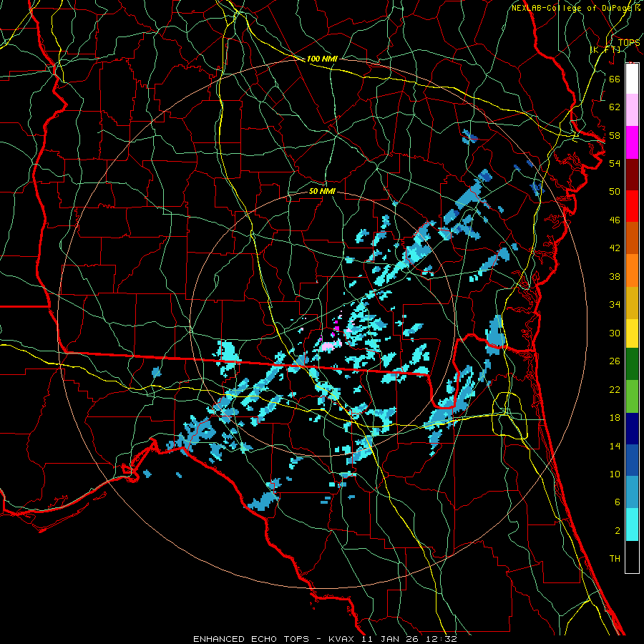Click the 6 value on the scale
The image size is (644, 644).
pos(617,502)
